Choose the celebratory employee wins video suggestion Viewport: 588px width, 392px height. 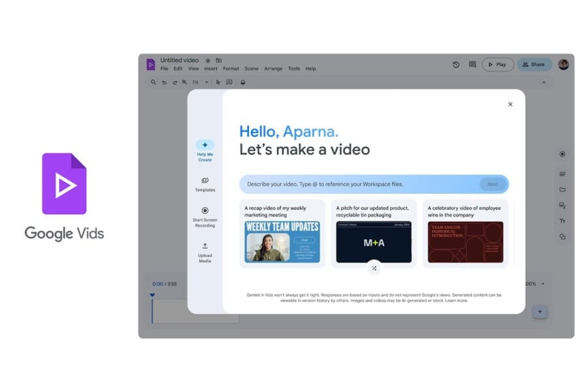(x=465, y=234)
